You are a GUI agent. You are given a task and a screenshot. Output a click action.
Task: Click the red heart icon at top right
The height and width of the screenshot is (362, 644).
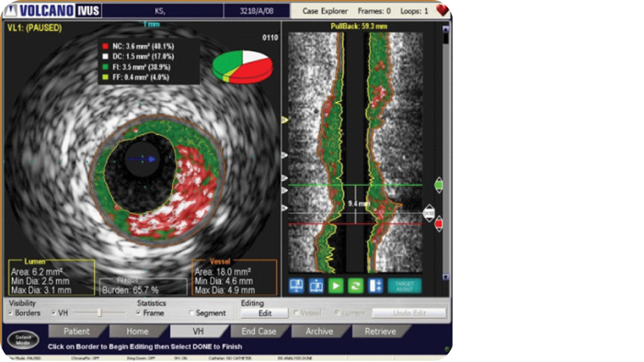[442, 10]
